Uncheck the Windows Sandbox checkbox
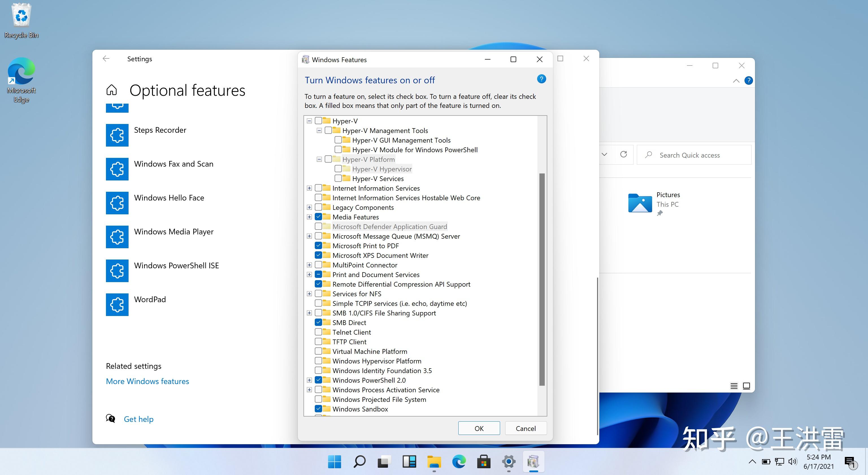The image size is (868, 475). tap(318, 409)
